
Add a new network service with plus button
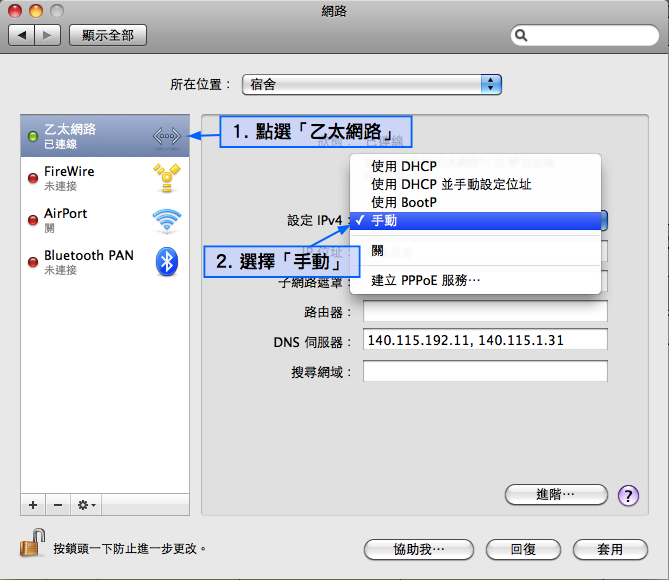click(33, 505)
